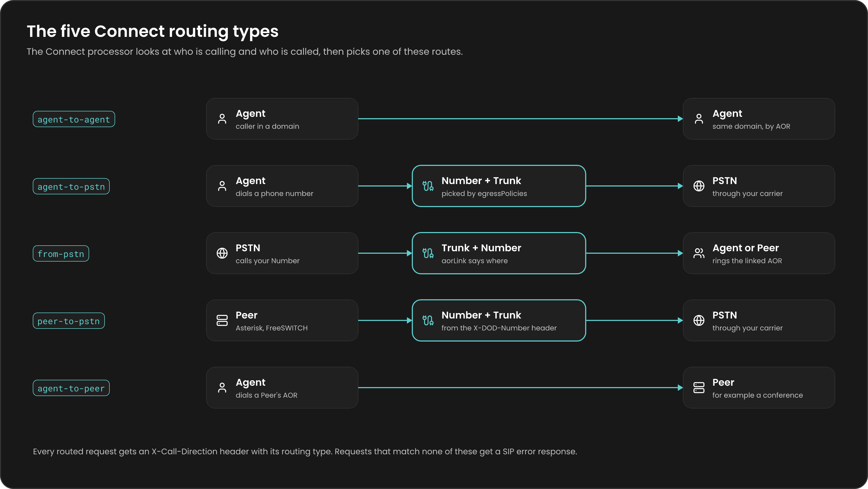Click the 'Asterisk, FreeSWITCH' subtitle
Image resolution: width=868 pixels, height=489 pixels.
click(x=271, y=328)
